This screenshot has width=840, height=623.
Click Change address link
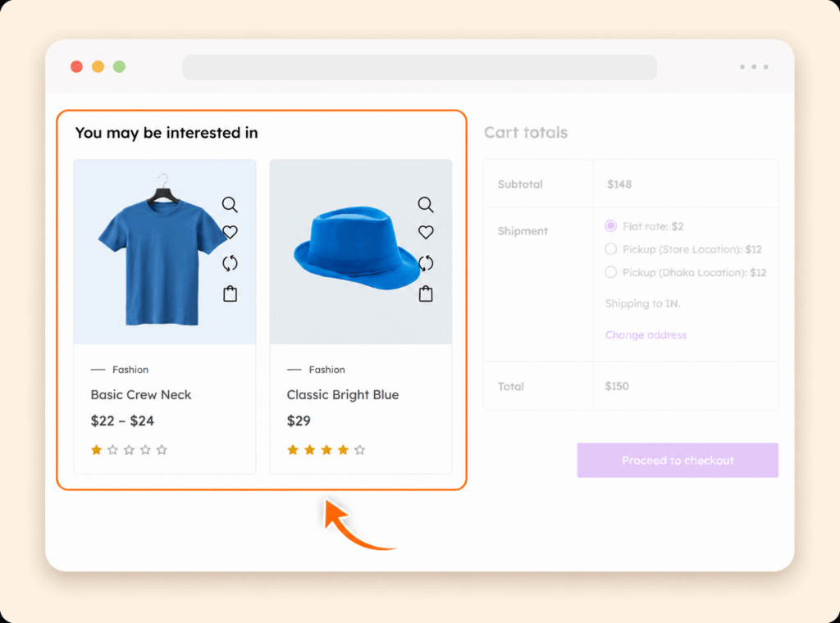pyautogui.click(x=646, y=335)
